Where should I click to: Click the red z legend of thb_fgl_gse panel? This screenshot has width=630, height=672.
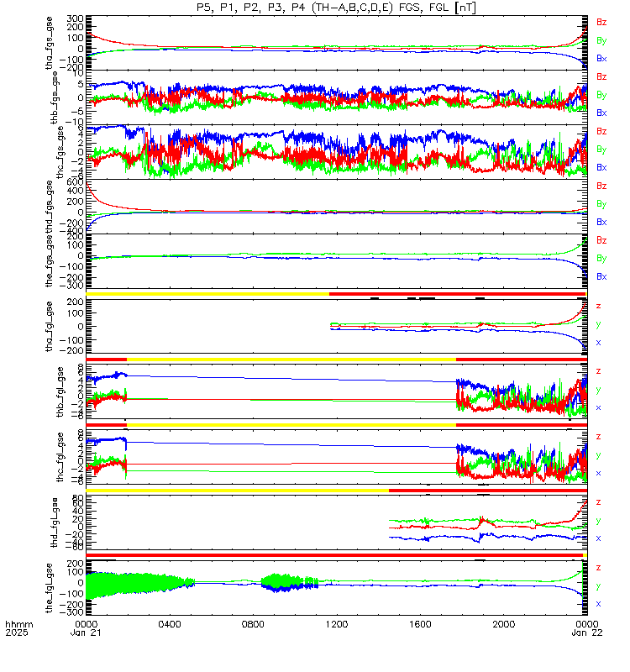(x=598, y=371)
